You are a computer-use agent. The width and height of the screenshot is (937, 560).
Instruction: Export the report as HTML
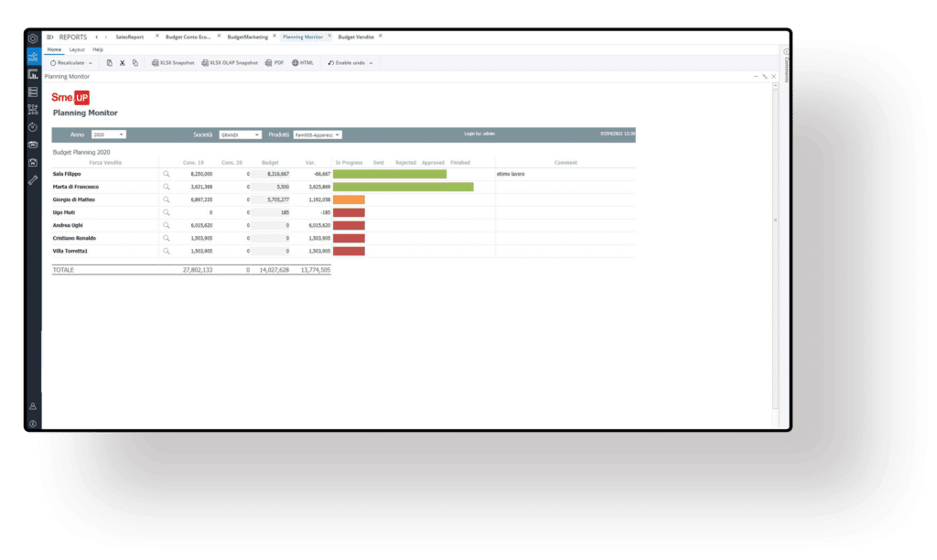tap(302, 63)
